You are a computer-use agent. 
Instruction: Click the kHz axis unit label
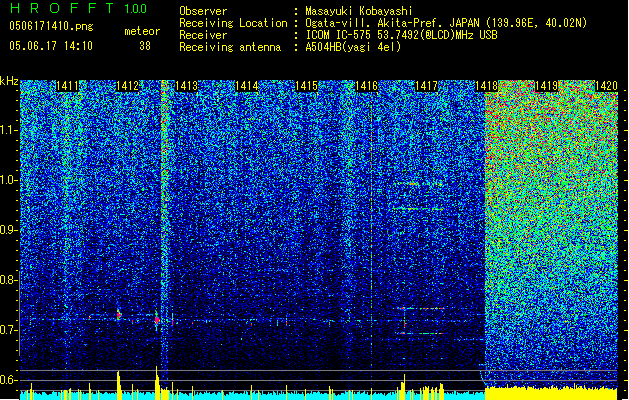[9, 81]
